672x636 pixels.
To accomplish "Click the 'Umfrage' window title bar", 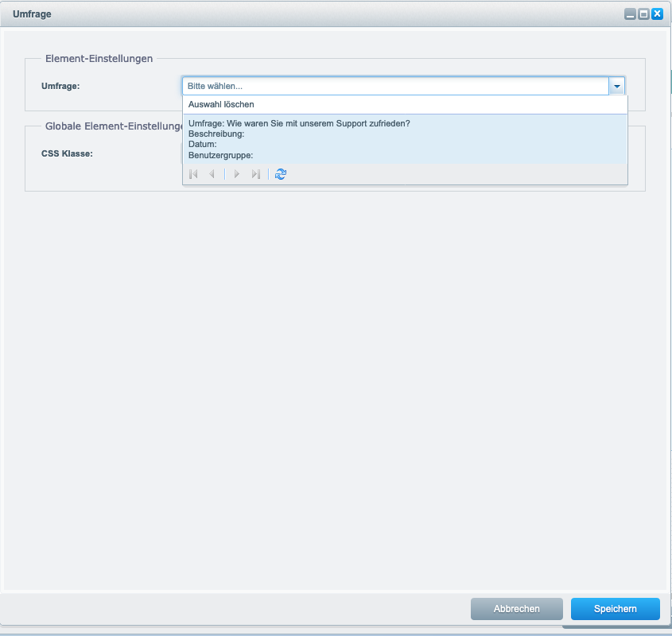I will click(x=318, y=14).
